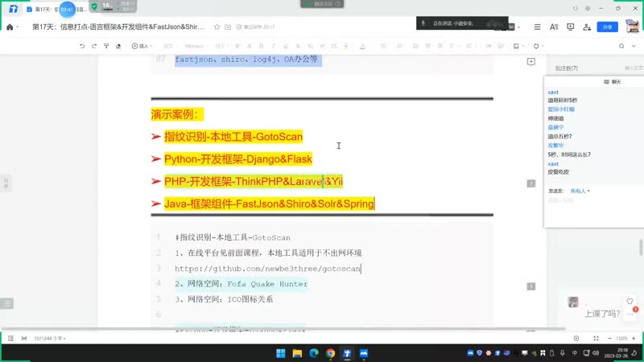Open File Explorer from taskbar
This screenshot has width=644, height=362.
(297, 353)
